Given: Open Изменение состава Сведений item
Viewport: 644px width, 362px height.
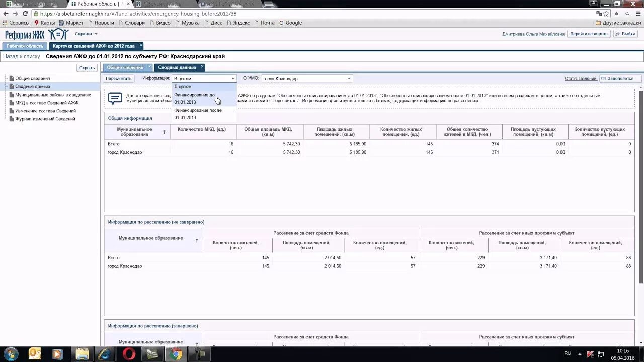Looking at the screenshot, I should (x=45, y=111).
